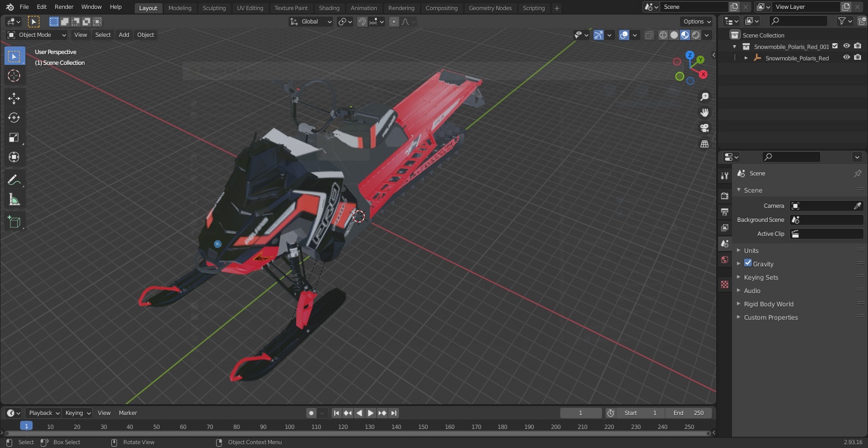Select the Transform tool
The height and width of the screenshot is (448, 868).
pyautogui.click(x=14, y=157)
